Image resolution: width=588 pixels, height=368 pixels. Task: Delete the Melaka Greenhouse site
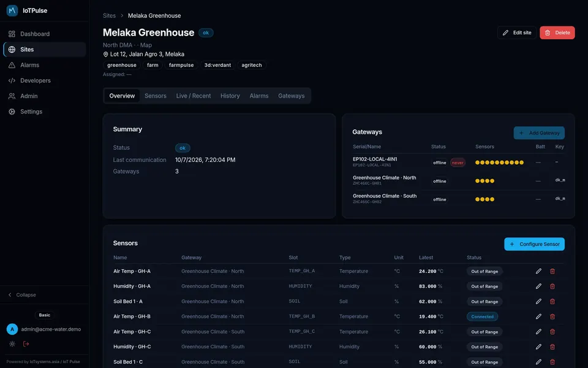[x=557, y=33]
